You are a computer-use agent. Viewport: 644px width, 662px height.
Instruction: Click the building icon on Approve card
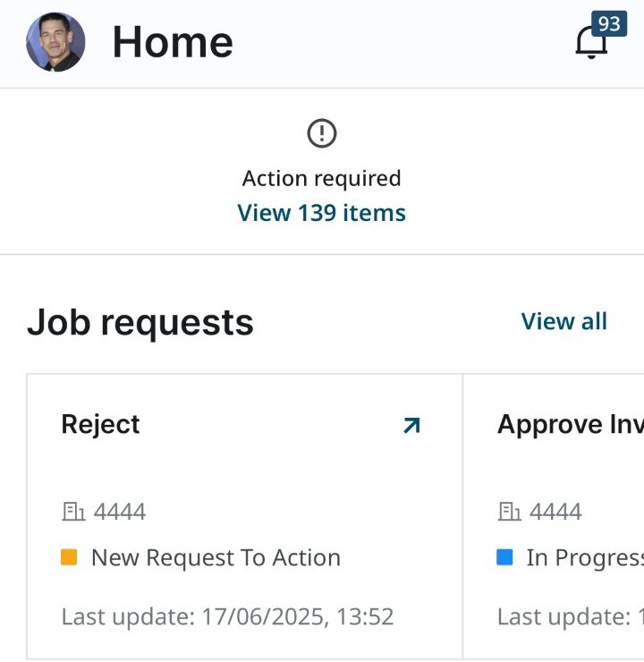(509, 512)
